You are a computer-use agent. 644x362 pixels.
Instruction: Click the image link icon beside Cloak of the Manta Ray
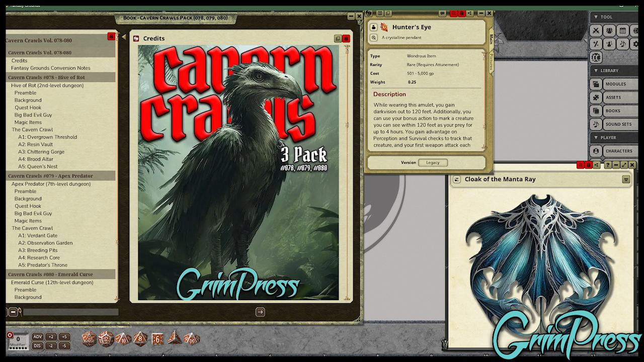(457, 179)
